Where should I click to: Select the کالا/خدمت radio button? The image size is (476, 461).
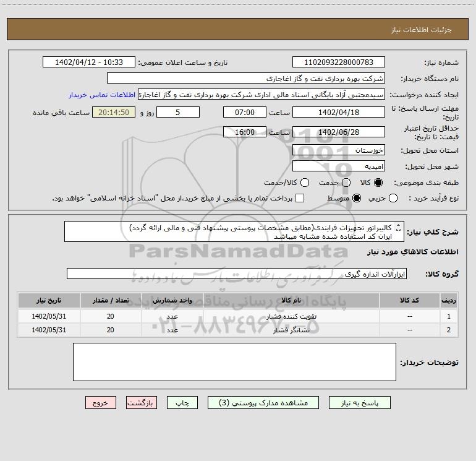coord(305,183)
